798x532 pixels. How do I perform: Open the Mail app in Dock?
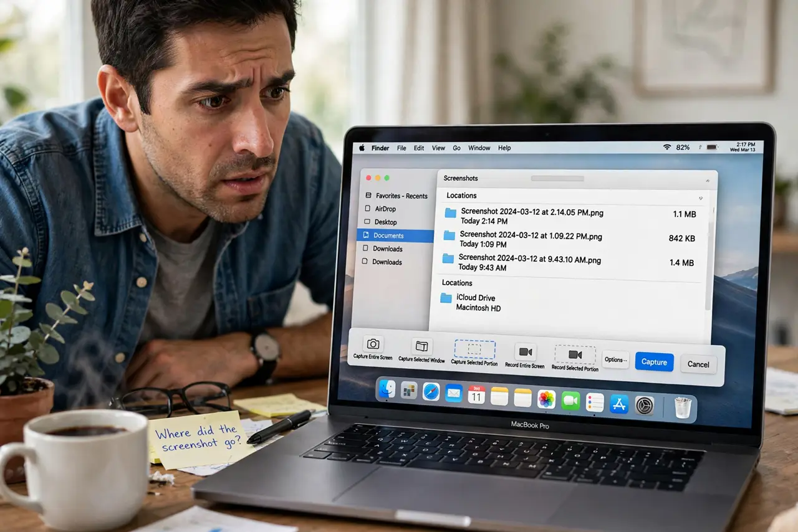[x=454, y=393]
